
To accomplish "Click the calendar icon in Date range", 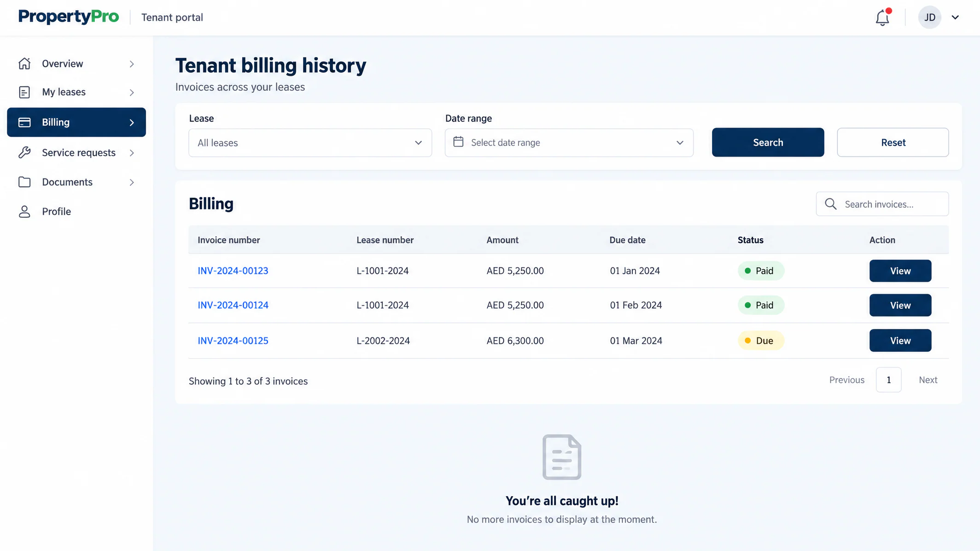I will click(458, 142).
